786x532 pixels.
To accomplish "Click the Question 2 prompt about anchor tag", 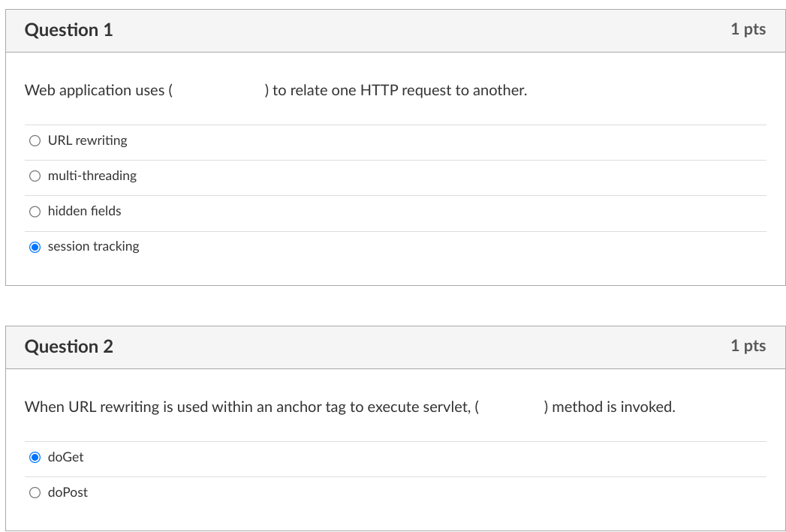I will 350,407.
